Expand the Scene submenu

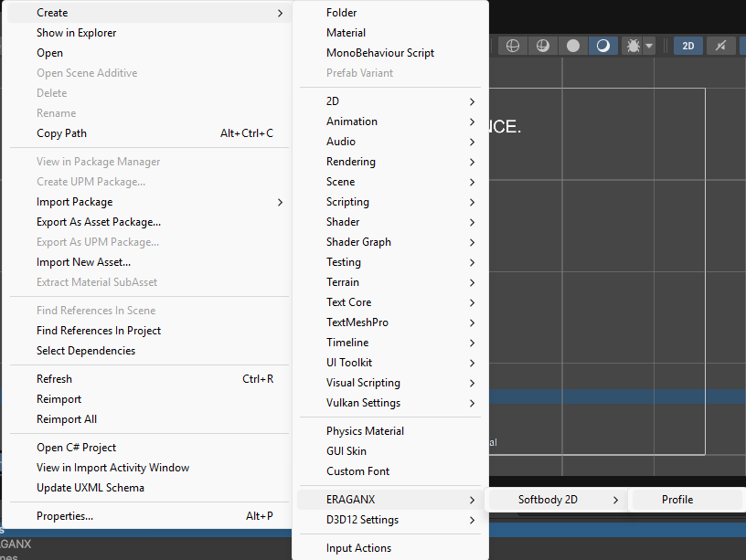point(390,182)
